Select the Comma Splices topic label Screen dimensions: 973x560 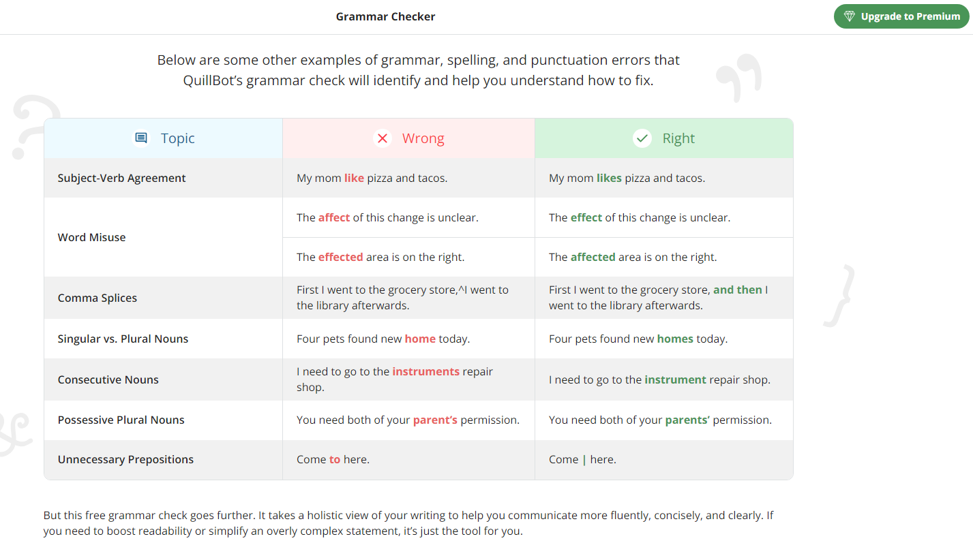point(97,298)
